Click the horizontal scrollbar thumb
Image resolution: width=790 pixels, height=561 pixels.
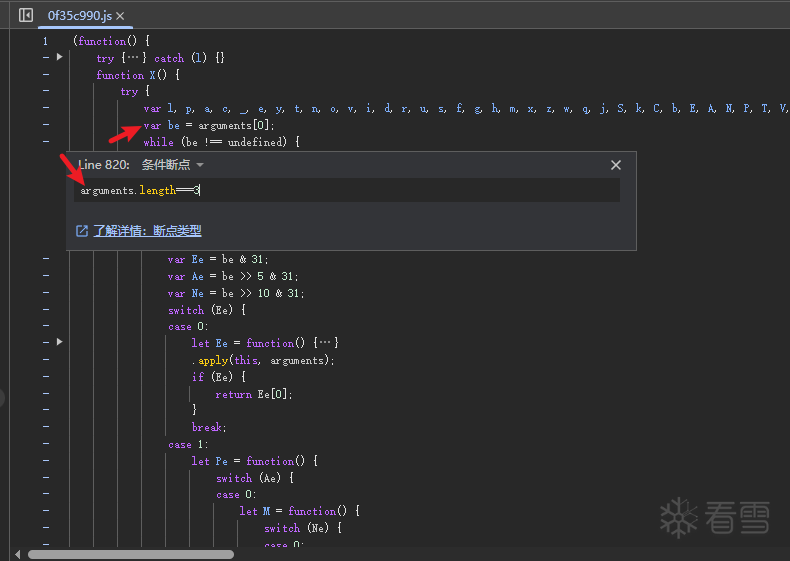(x=130, y=553)
